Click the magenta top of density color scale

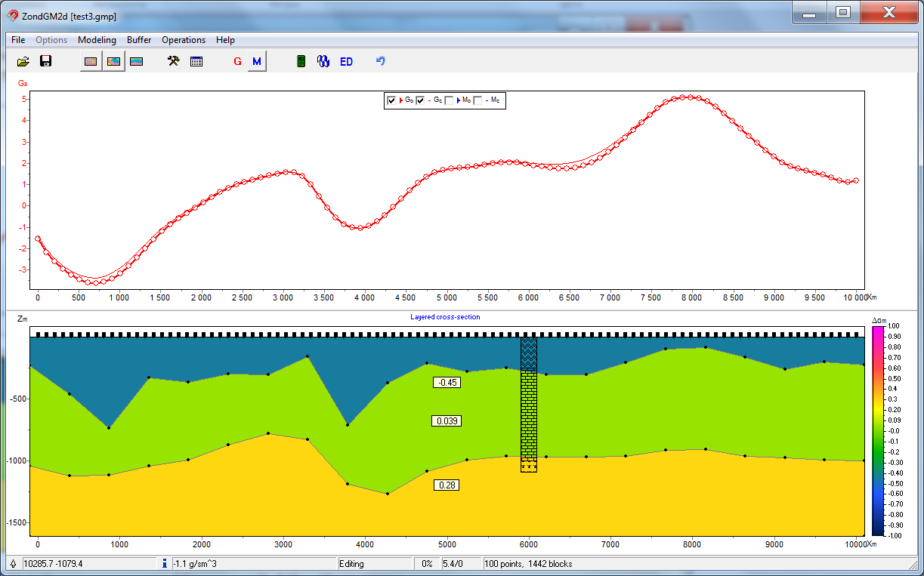click(x=876, y=331)
